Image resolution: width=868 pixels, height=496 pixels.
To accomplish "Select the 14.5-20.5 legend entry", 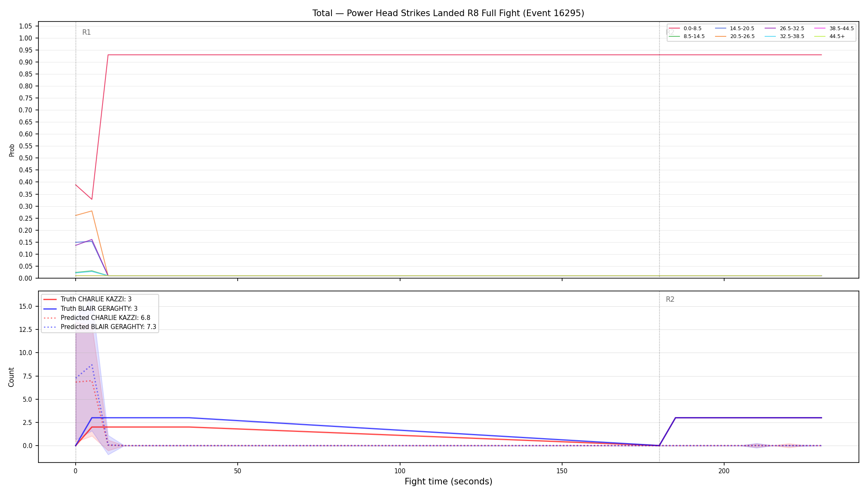I will click(x=734, y=29).
